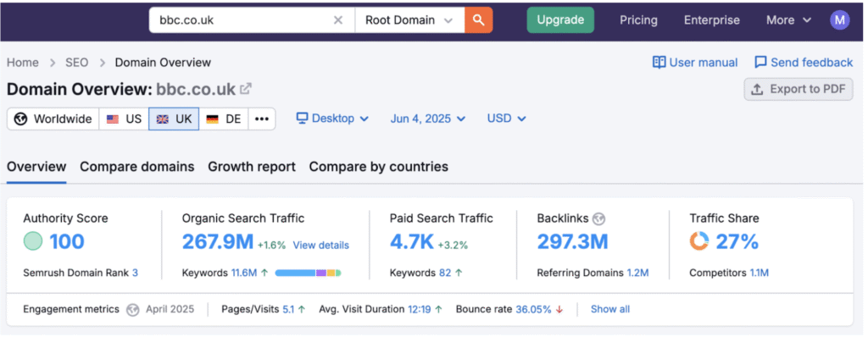Screen dimensions: 868x337
Task: Open the USD currency dropdown
Action: point(506,119)
